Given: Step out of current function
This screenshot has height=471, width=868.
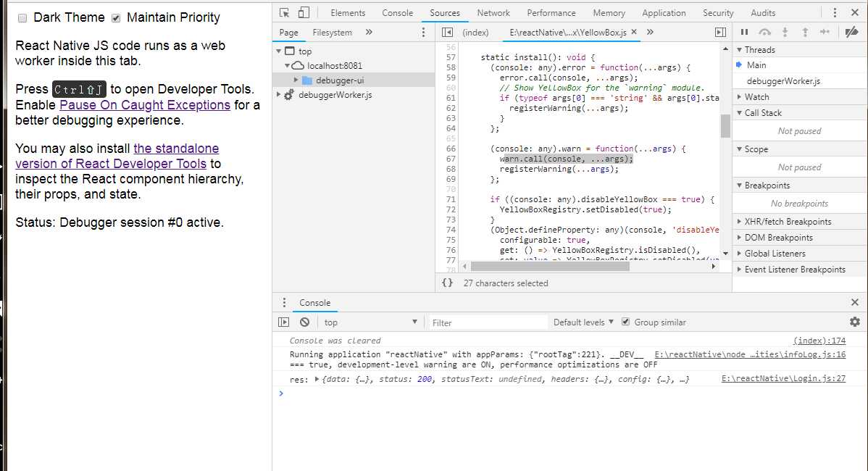Looking at the screenshot, I should pos(805,32).
